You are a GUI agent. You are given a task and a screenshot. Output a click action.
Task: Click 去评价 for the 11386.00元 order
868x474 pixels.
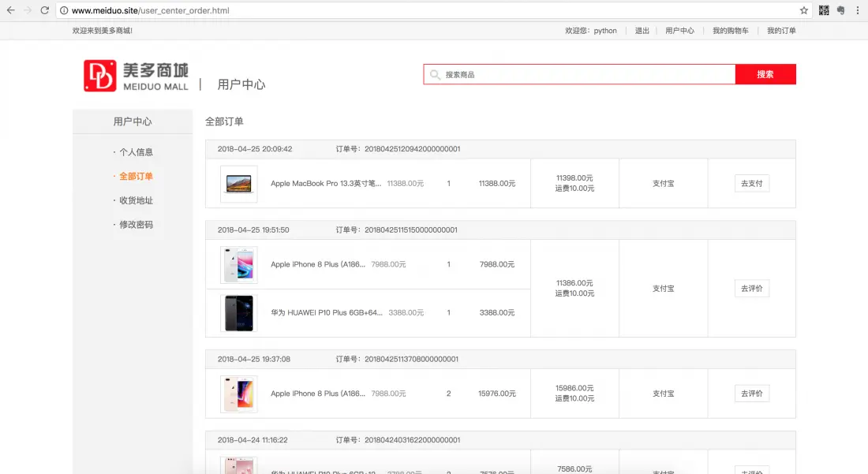(752, 288)
